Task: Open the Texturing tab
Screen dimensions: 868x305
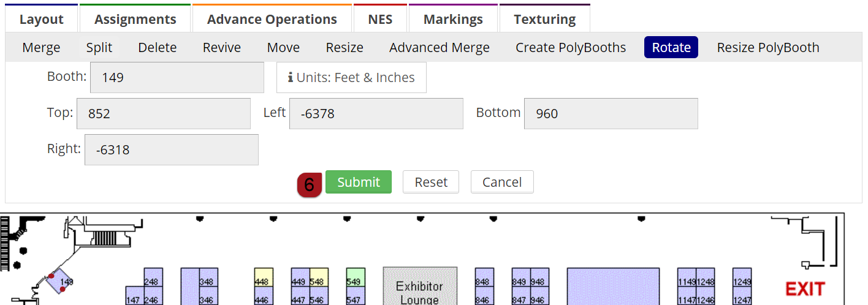Action: (544, 19)
